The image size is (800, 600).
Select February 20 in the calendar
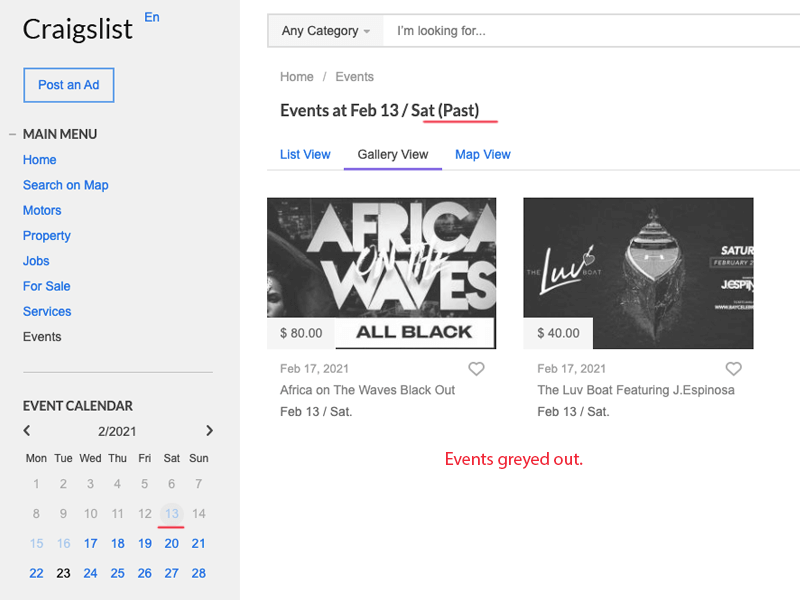click(x=171, y=544)
